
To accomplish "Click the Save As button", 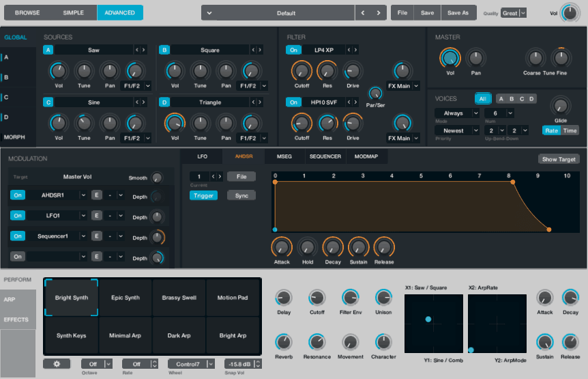I will pyautogui.click(x=458, y=13).
